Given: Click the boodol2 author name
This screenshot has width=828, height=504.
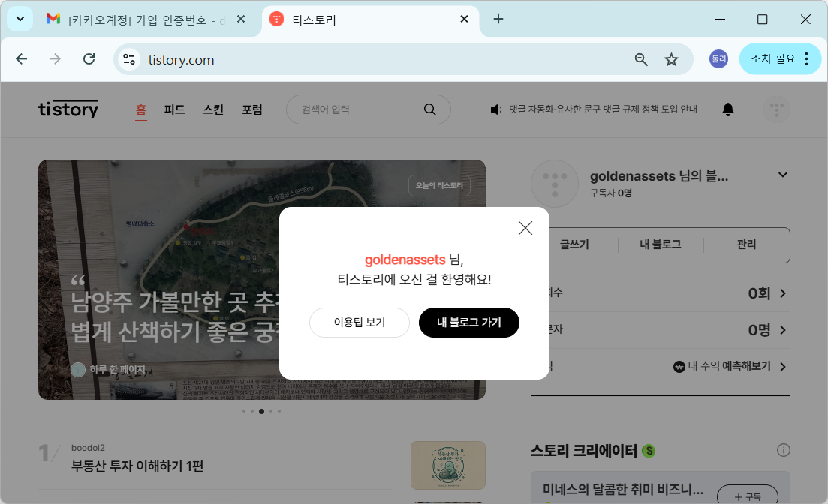Looking at the screenshot, I should (x=88, y=448).
